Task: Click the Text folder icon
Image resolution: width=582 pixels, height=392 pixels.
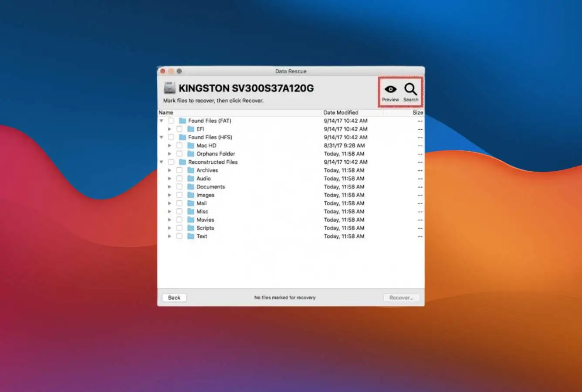Action: coord(191,237)
